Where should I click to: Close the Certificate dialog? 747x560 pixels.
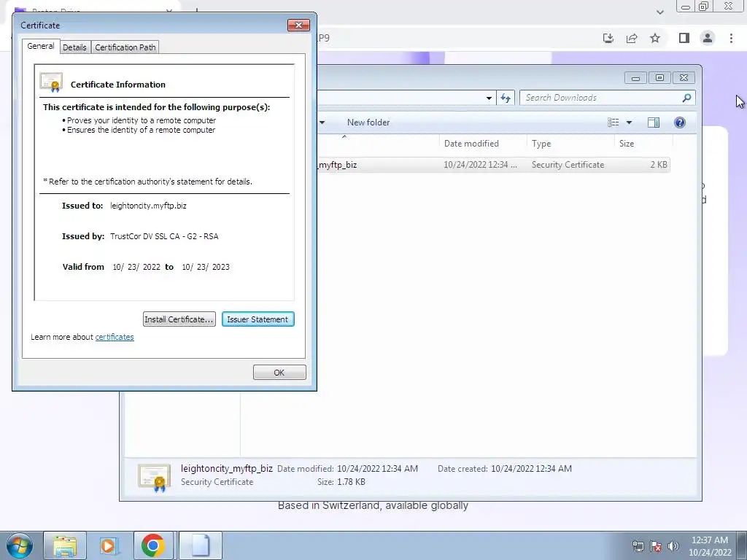coord(298,25)
